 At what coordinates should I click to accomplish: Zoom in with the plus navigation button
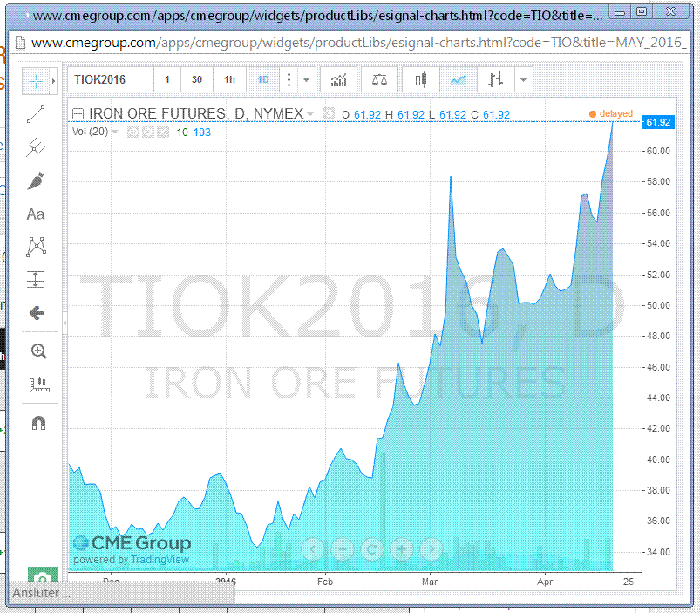pos(402,549)
